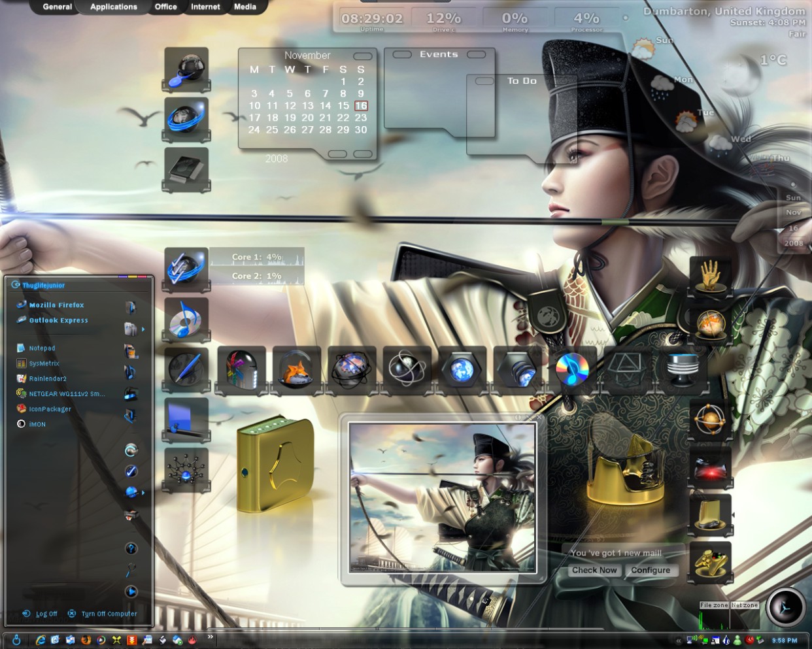Open the Media tab
The height and width of the screenshot is (649, 812).
245,7
